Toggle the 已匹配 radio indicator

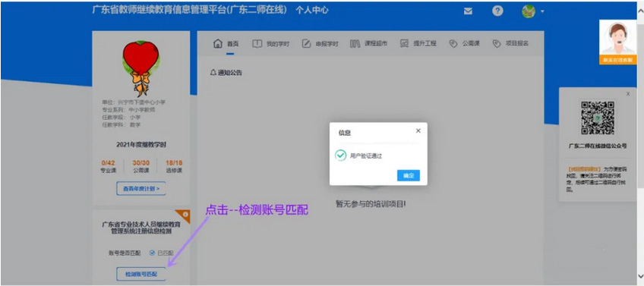(x=152, y=253)
